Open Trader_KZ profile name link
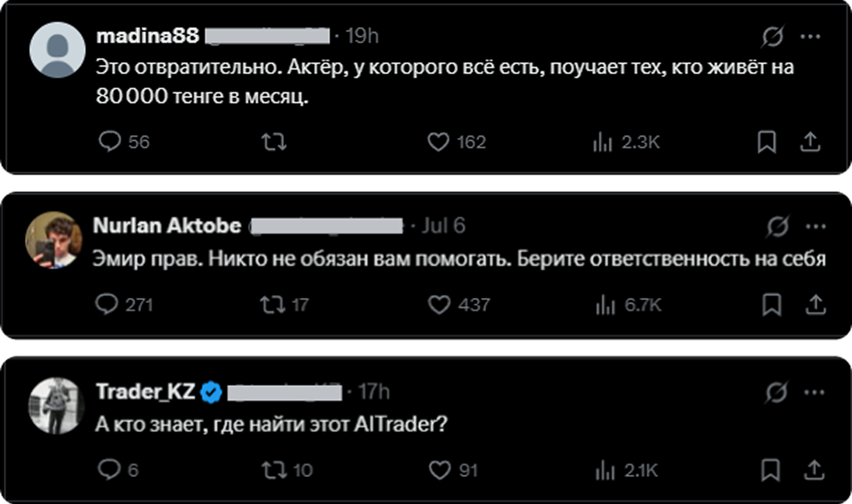The image size is (852, 504). (x=145, y=392)
